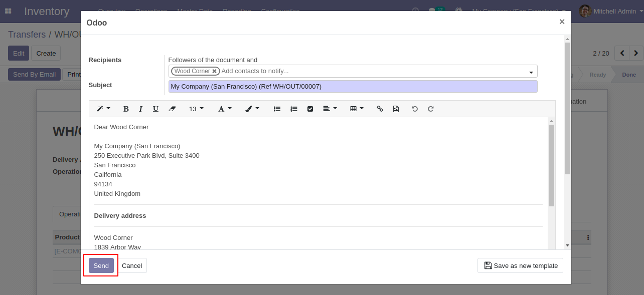Toggle underline formatting
The height and width of the screenshot is (295, 644).
pyautogui.click(x=155, y=109)
